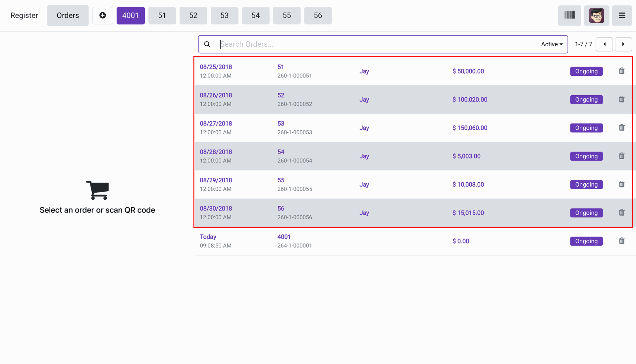Viewport: 636px width, 364px height.
Task: Select order tab 55
Action: coord(287,15)
